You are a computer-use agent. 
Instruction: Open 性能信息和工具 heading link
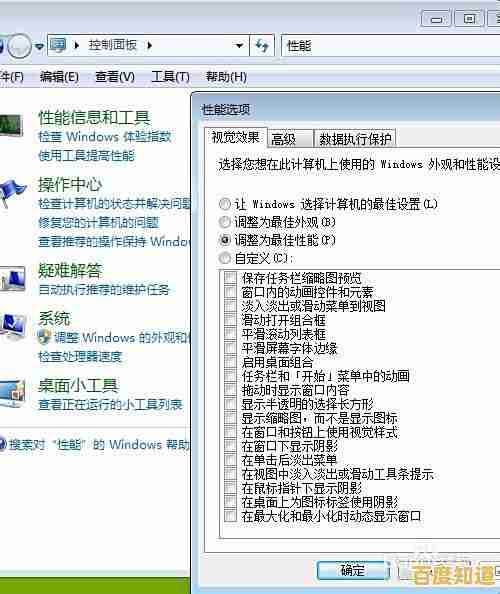coord(94,117)
